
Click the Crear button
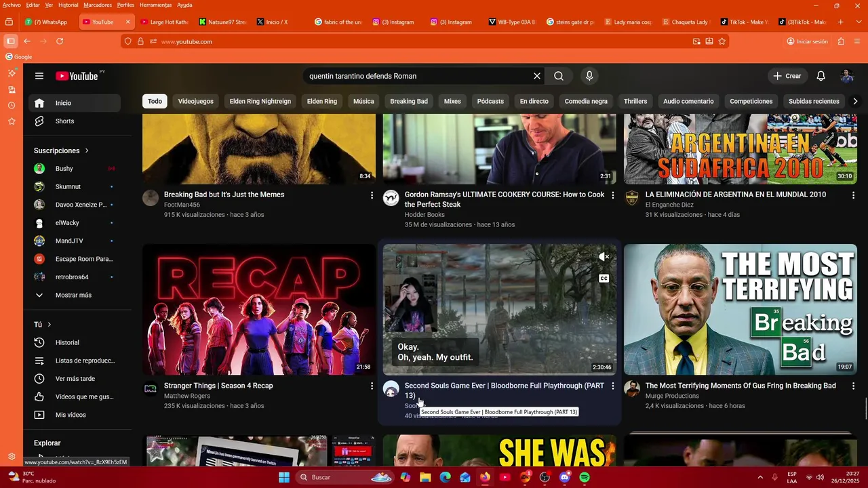787,76
